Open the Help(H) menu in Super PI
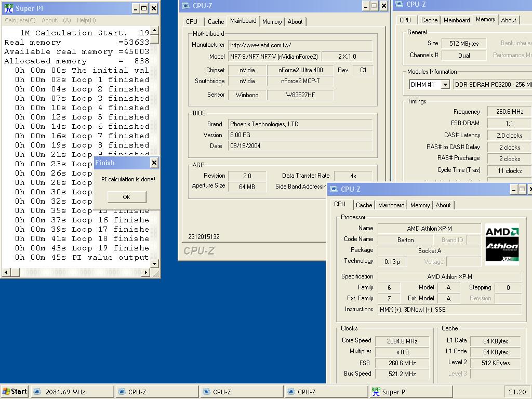This screenshot has width=532, height=399. click(x=86, y=20)
